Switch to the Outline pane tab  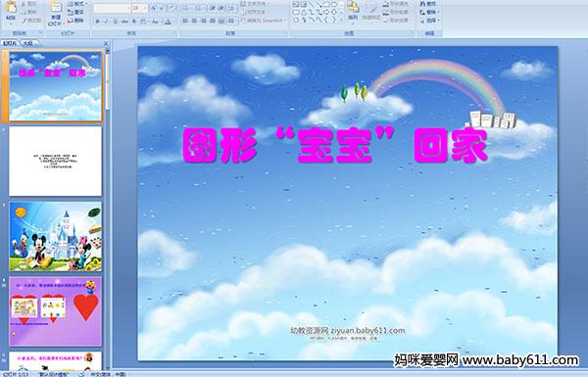pyautogui.click(x=27, y=43)
